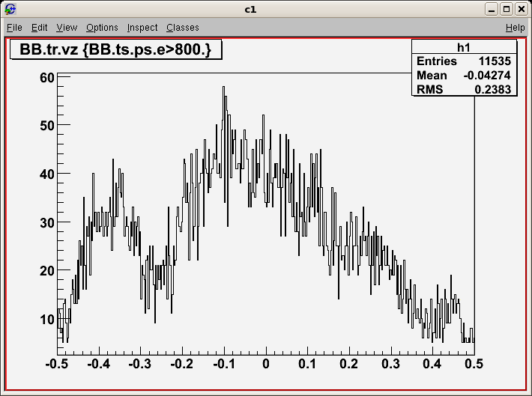Click the x-axis label -0.4
The image size is (532, 396).
pyautogui.click(x=99, y=364)
